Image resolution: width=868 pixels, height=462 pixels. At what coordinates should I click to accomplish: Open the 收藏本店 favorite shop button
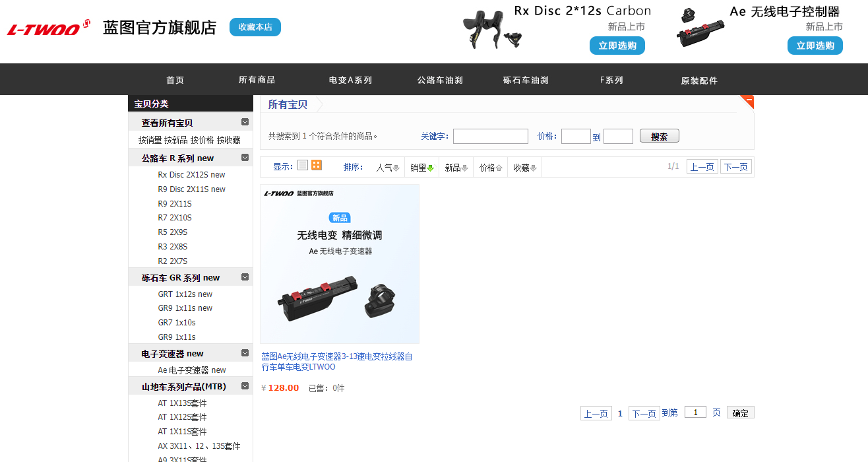pyautogui.click(x=255, y=27)
